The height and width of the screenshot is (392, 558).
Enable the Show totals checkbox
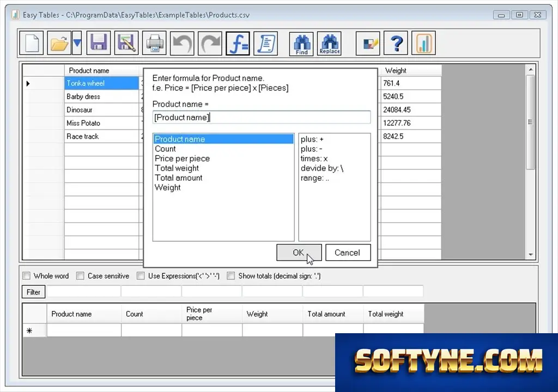231,275
